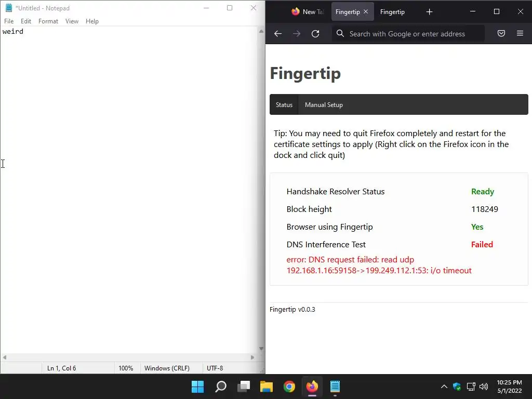The width and height of the screenshot is (532, 399).
Task: Click "100%" zoom in Notepad status bar
Action: [126, 368]
